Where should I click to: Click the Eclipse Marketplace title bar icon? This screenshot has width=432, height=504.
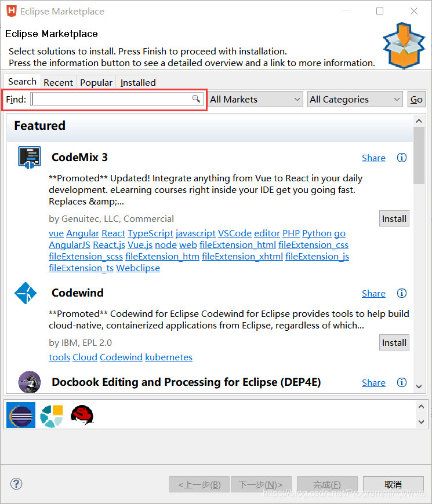coord(12,11)
